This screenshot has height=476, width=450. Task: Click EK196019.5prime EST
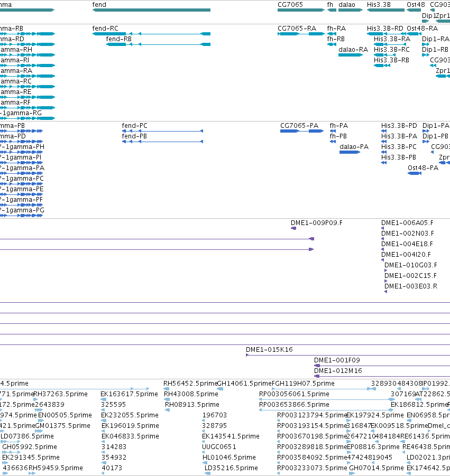click(x=104, y=431)
